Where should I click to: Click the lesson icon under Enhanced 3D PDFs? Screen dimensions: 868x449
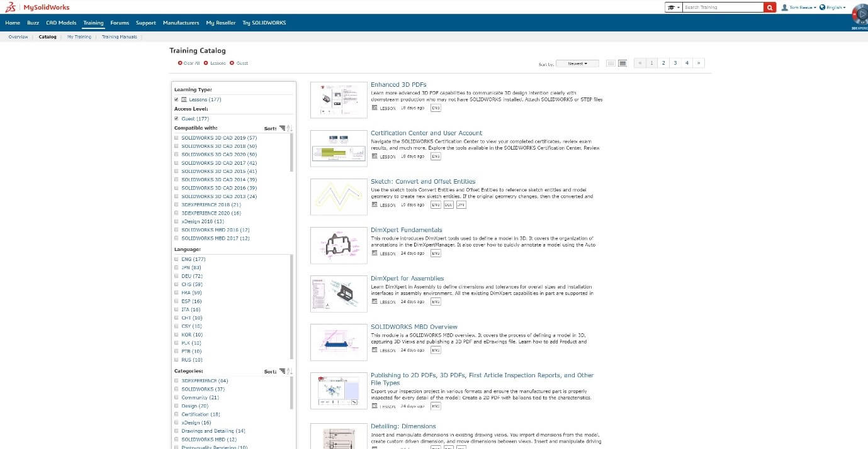(x=375, y=108)
